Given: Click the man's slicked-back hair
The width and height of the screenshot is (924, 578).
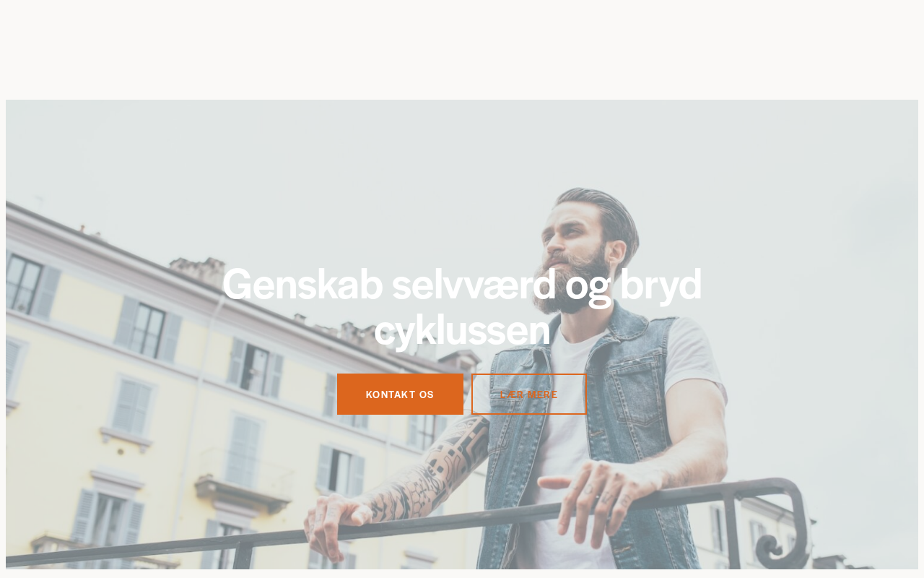Looking at the screenshot, I should (x=603, y=210).
